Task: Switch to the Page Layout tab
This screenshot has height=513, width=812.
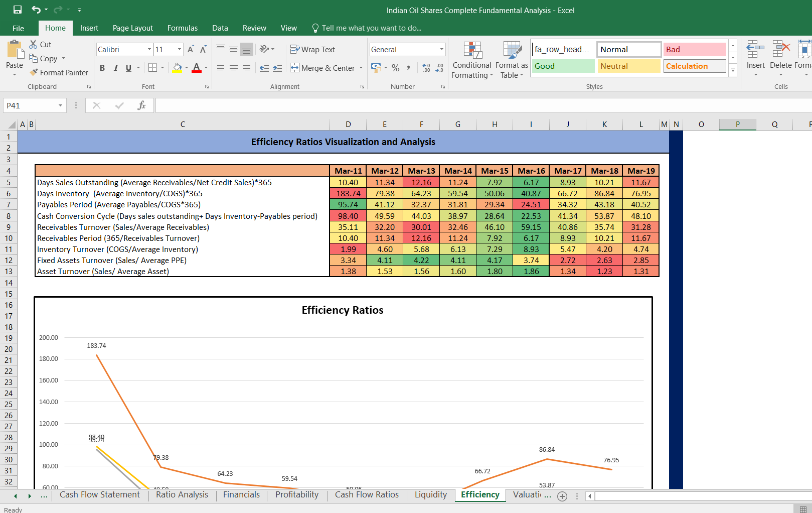Action: [x=133, y=28]
